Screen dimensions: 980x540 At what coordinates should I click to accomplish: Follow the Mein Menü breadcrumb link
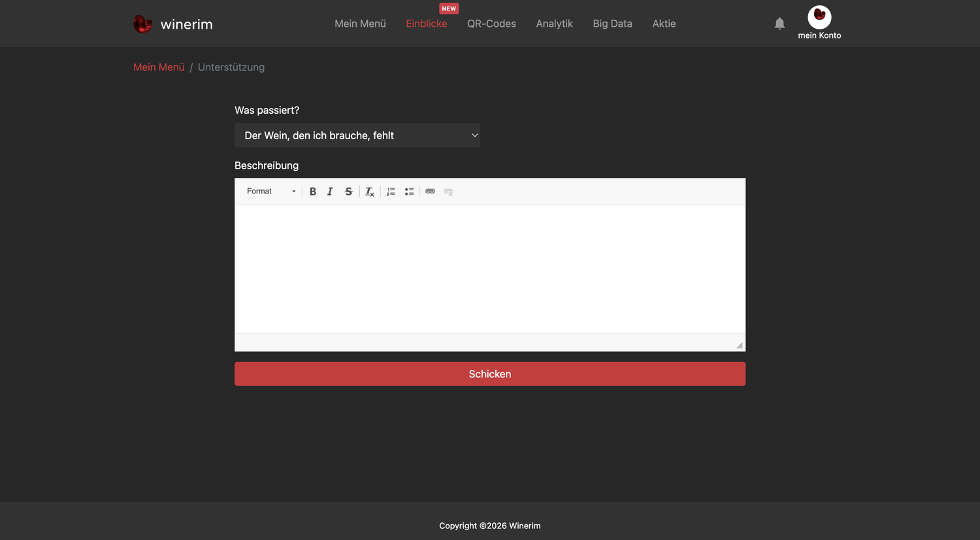tap(159, 67)
